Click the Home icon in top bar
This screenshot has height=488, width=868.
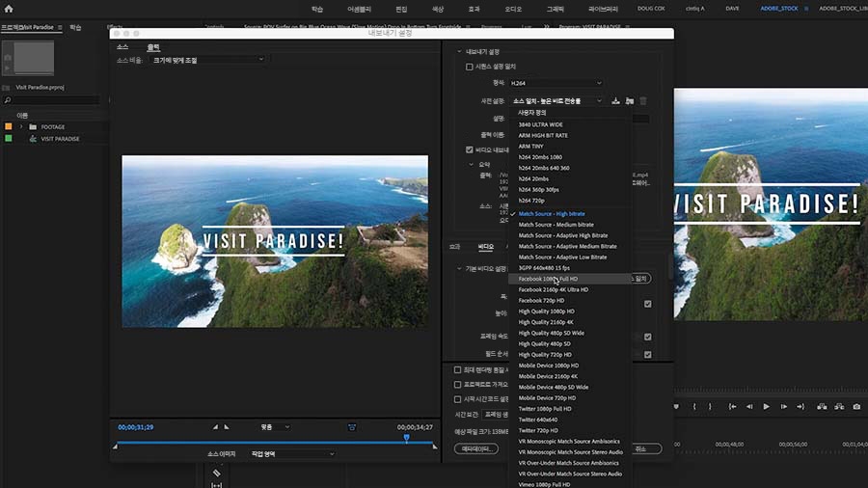coord(9,9)
